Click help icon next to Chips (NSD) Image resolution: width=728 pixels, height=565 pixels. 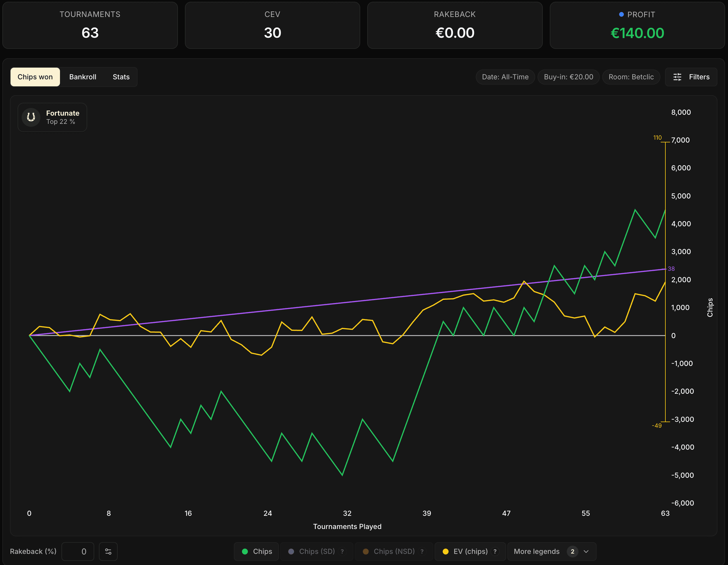422,551
